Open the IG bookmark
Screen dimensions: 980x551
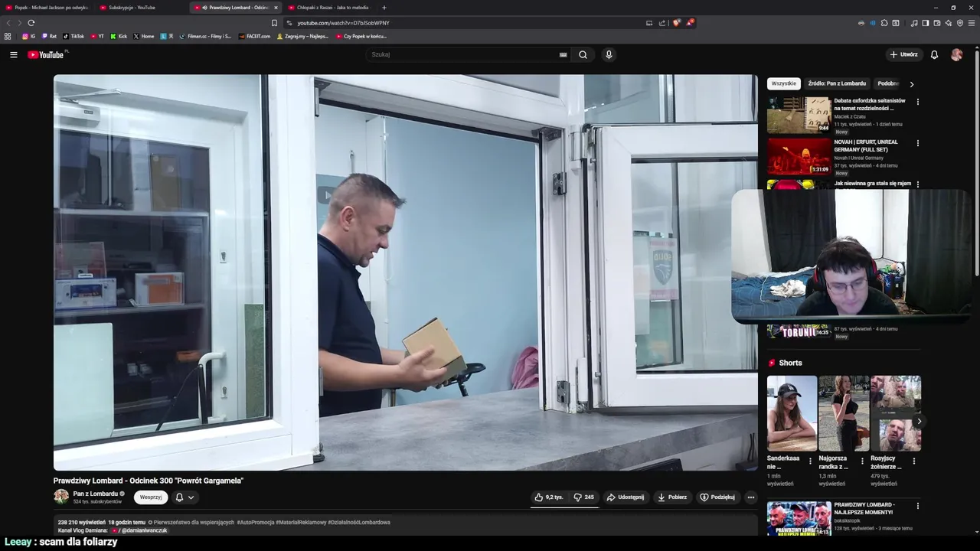[28, 36]
